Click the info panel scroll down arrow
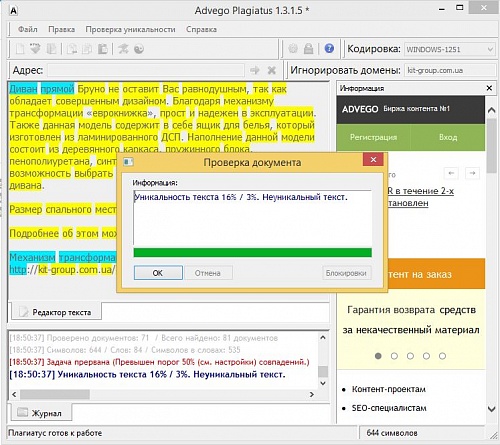 [x=491, y=409]
